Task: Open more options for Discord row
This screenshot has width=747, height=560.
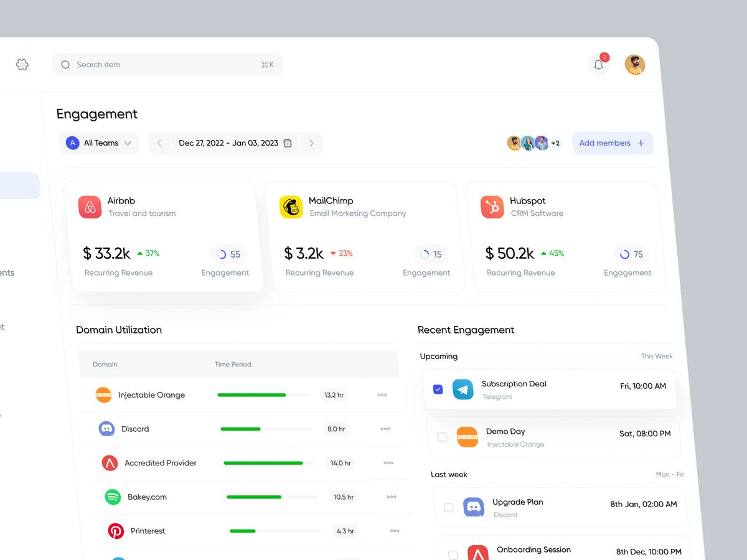Action: [385, 429]
